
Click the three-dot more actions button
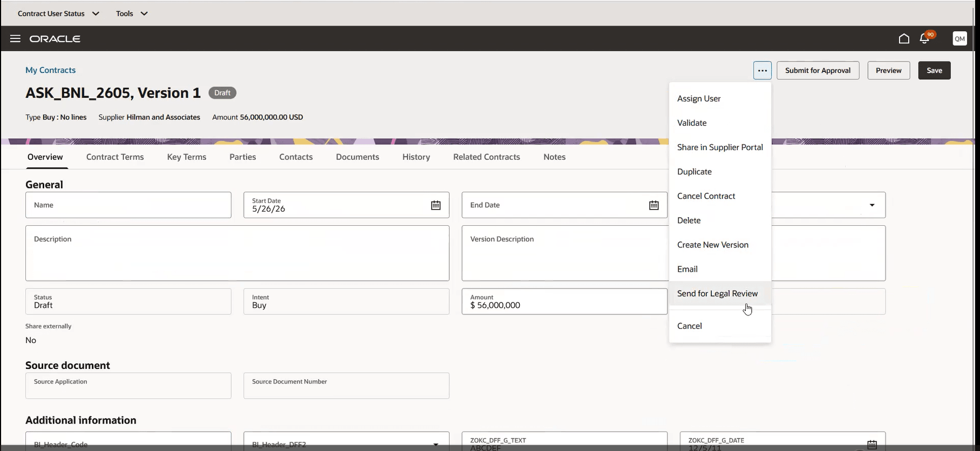pos(762,70)
